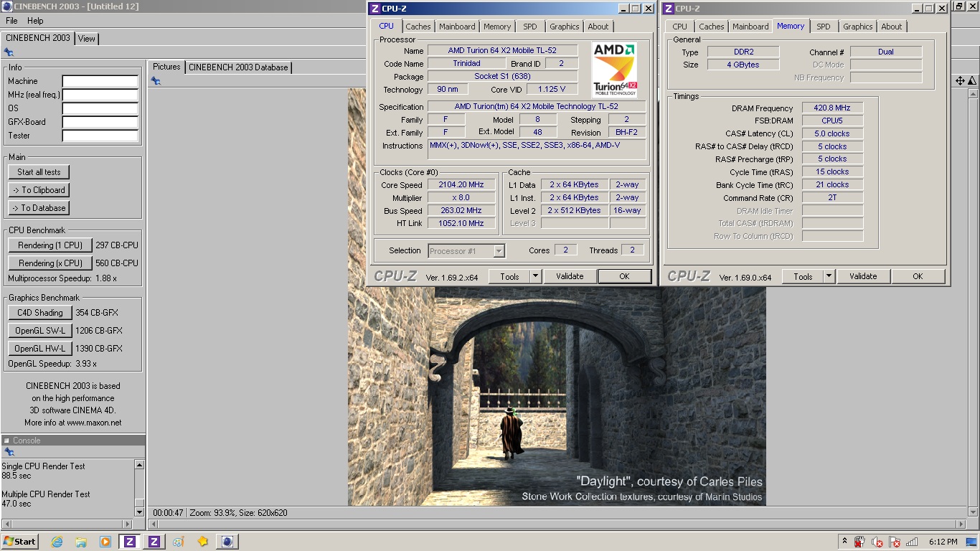
Task: Click the pin icon below the Pictures tab
Action: [x=156, y=81]
